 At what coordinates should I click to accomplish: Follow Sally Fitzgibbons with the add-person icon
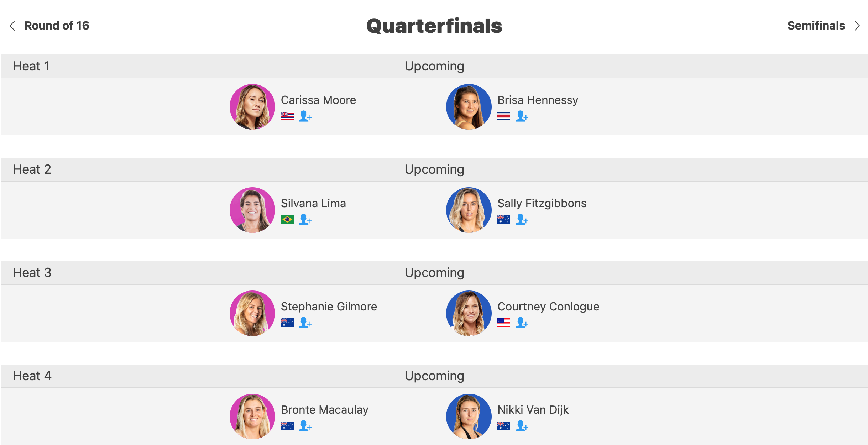[522, 219]
